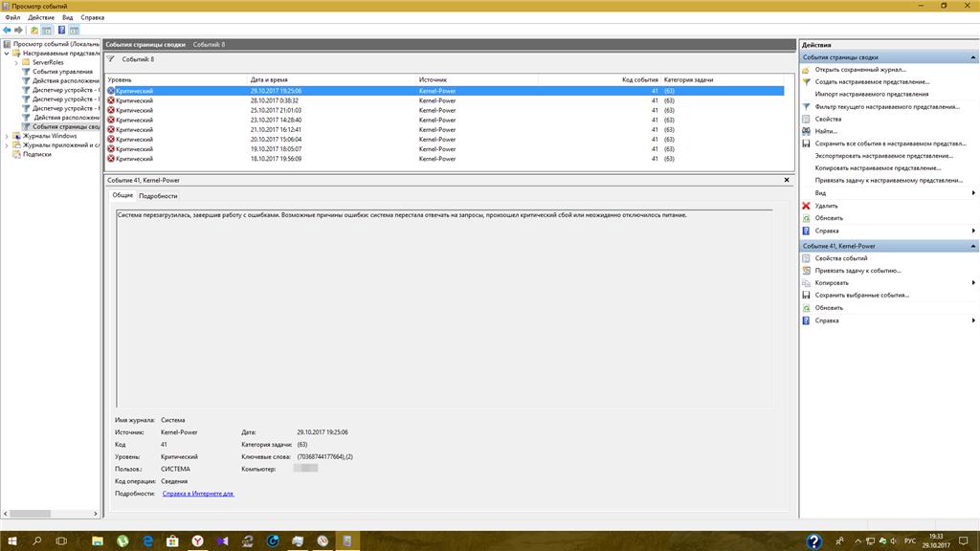Click critical error icon of 18.10.2017 event row
The width and height of the screenshot is (980, 551).
click(111, 159)
